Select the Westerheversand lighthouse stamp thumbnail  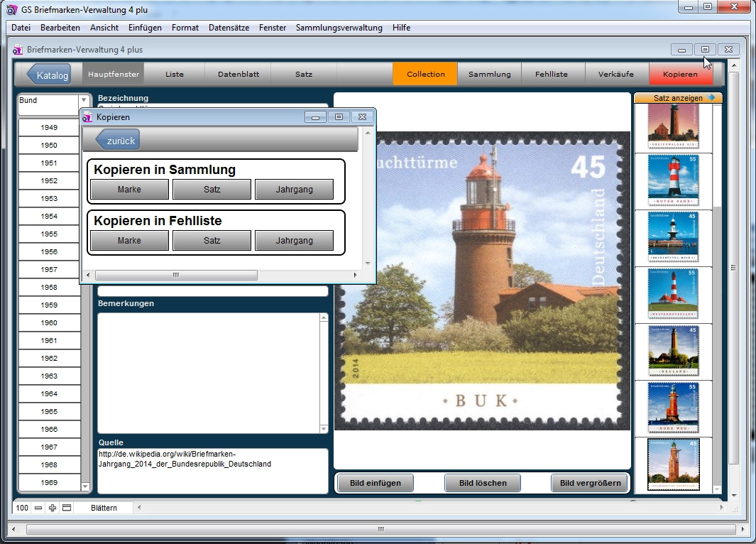point(673,293)
